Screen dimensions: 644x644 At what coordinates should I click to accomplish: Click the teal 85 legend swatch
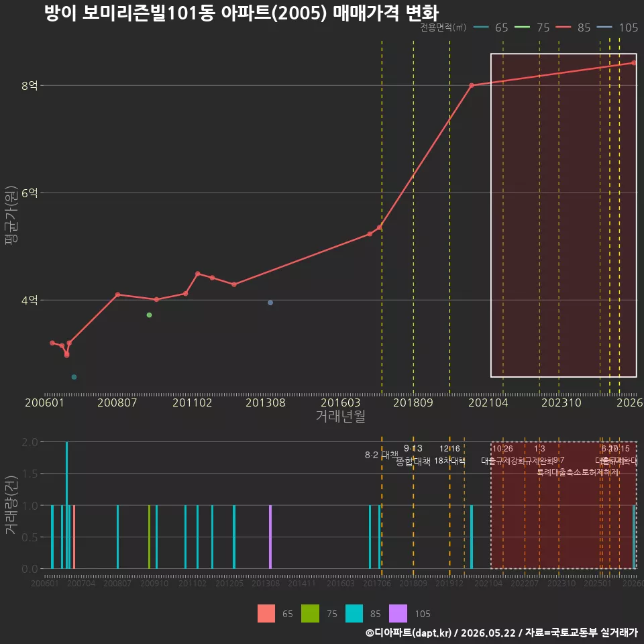[354, 613]
